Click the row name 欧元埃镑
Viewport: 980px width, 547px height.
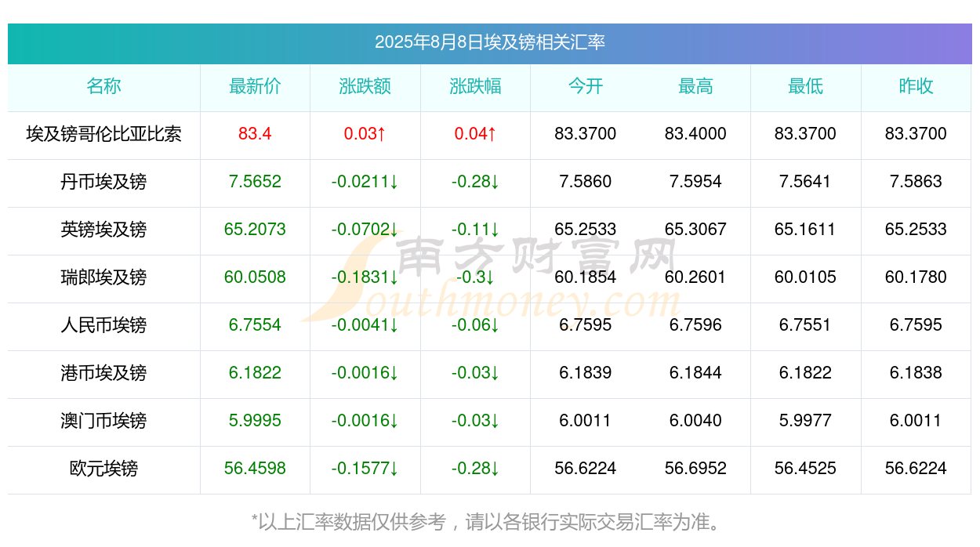tap(103, 469)
